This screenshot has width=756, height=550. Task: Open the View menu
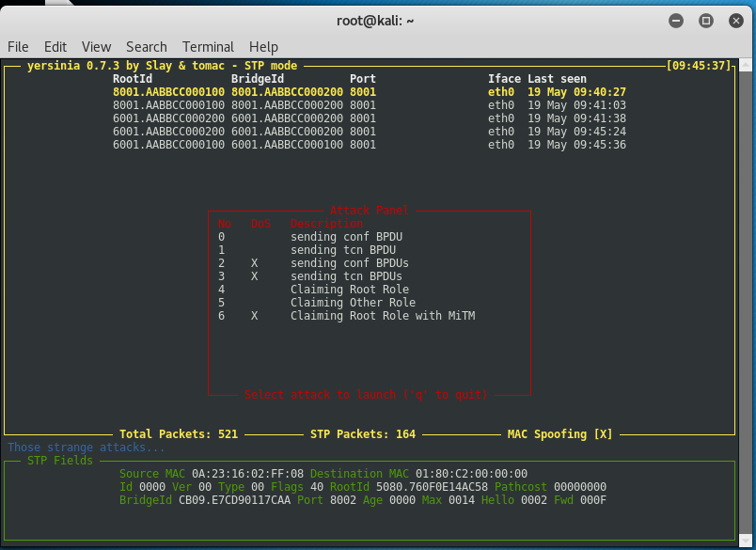coord(97,47)
